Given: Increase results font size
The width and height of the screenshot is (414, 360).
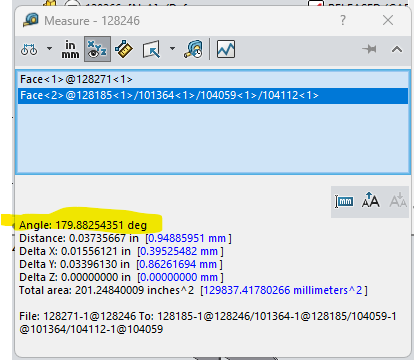Looking at the screenshot, I should [x=371, y=201].
